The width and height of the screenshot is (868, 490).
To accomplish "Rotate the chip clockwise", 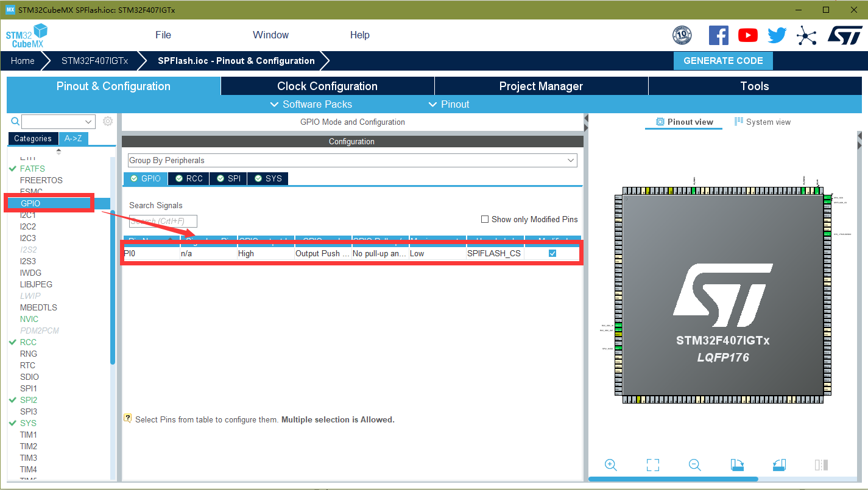I will [x=737, y=465].
